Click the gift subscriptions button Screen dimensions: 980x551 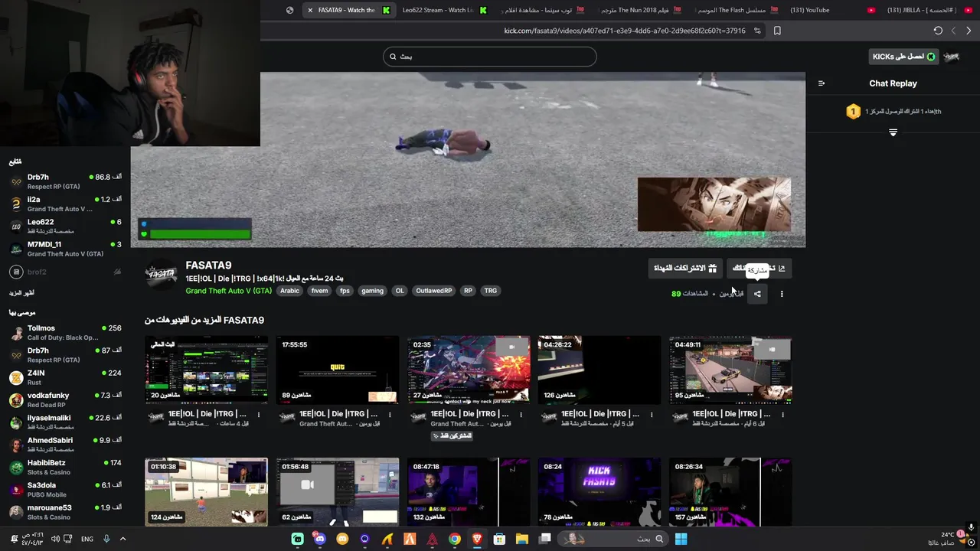[x=684, y=269]
